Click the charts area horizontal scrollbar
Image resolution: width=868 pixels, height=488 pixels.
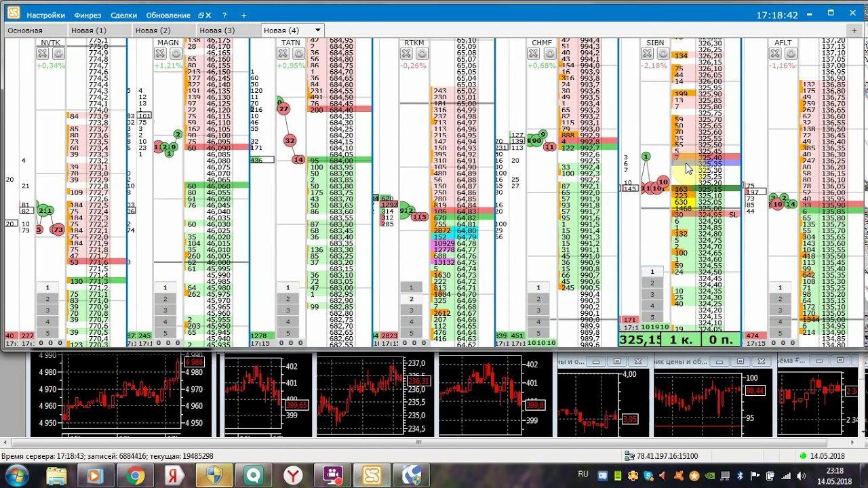tap(418, 443)
